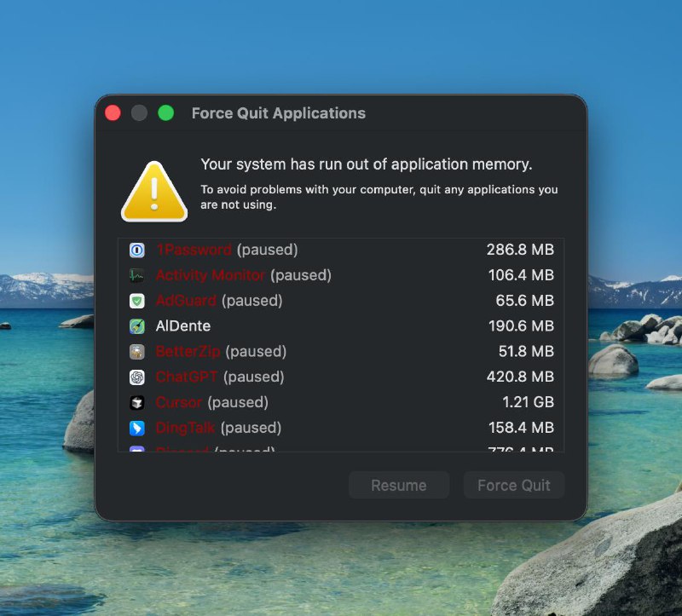This screenshot has height=616, width=682.
Task: Click the 420.8 MB memory value
Action: pyautogui.click(x=520, y=377)
